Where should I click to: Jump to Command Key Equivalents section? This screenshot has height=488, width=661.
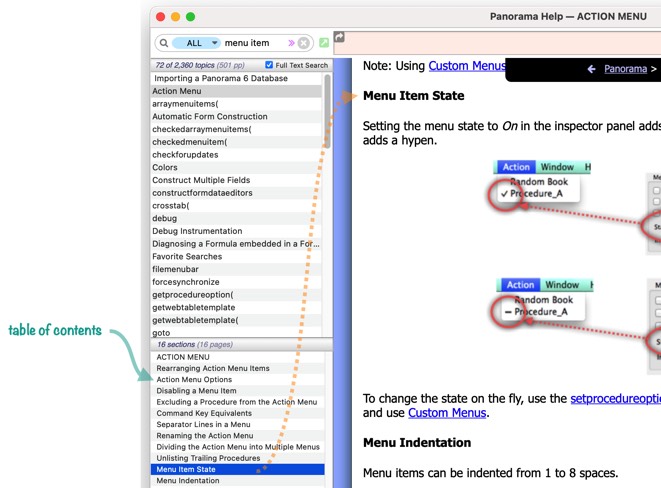point(238,413)
